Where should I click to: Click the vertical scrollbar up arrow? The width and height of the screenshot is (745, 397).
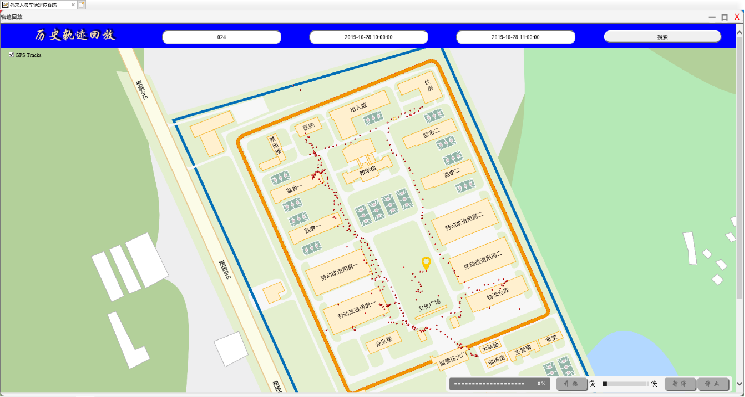(740, 31)
